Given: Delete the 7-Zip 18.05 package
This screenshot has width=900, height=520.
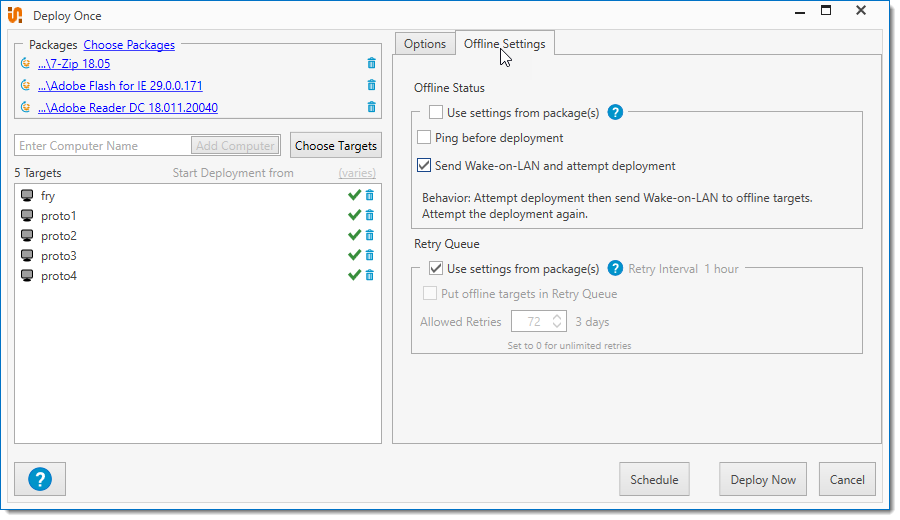Looking at the screenshot, I should coord(371,64).
